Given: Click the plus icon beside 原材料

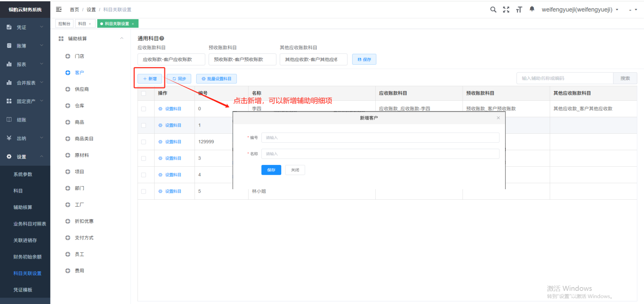Looking at the screenshot, I should 68,155.
